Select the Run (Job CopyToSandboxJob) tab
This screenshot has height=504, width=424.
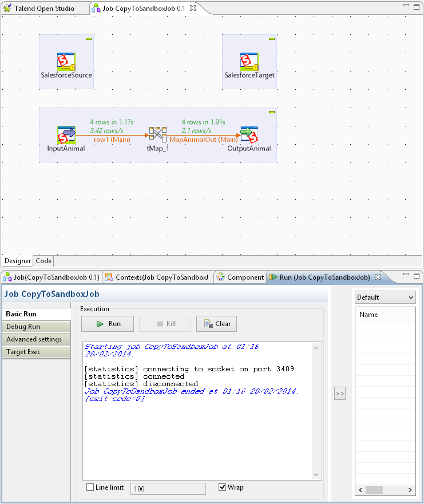(324, 277)
